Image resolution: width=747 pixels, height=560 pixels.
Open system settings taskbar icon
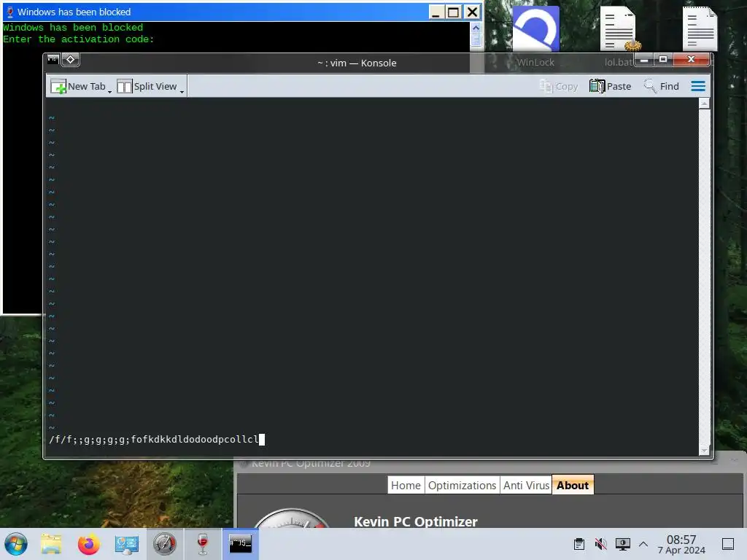click(126, 544)
